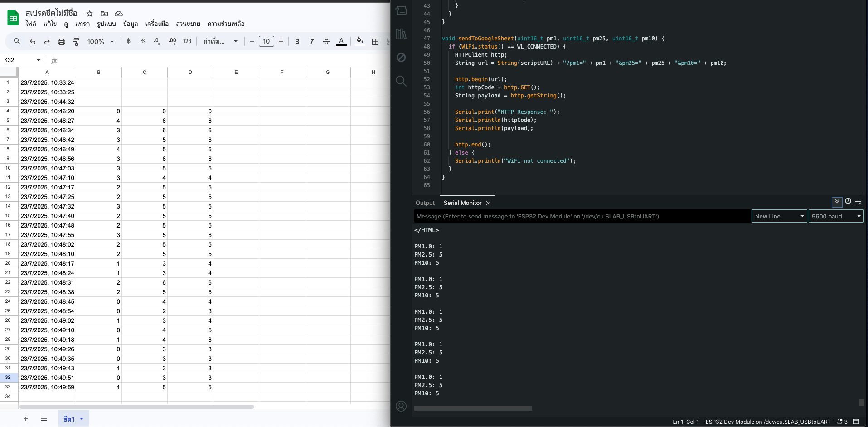Open the Arduino debug sidebar icon

tap(401, 58)
